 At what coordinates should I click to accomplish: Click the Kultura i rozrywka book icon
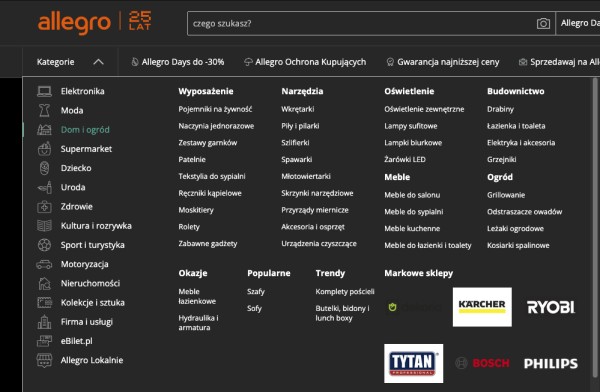tap(44, 225)
